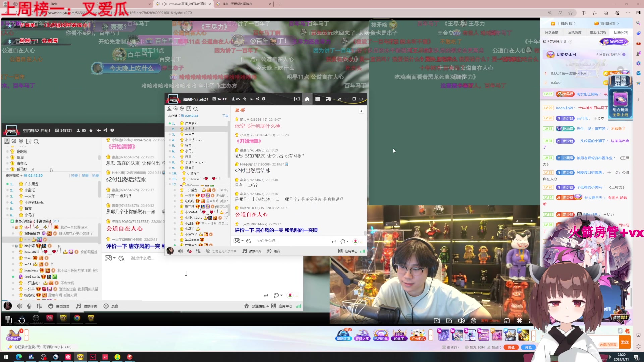Click front YY chat message scrollbar
The image size is (644, 362).
(x=365, y=233)
